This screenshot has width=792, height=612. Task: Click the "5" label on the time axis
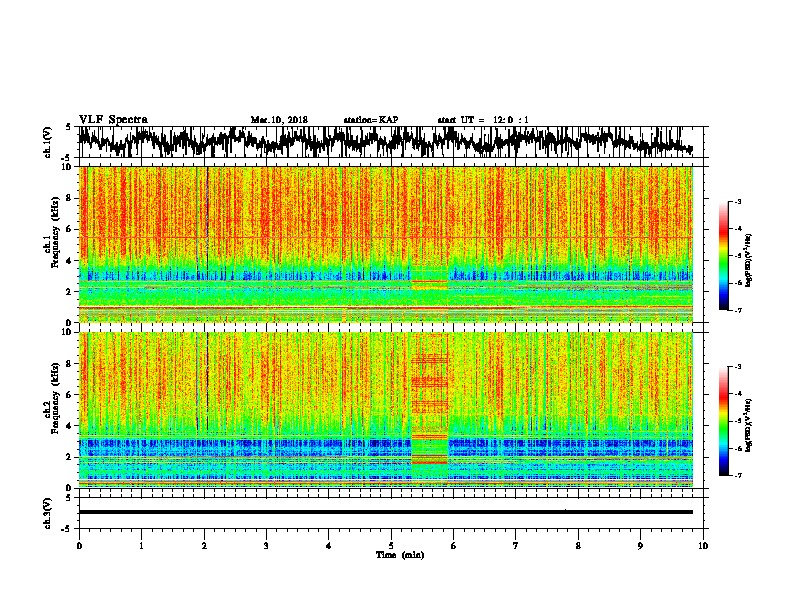point(391,546)
